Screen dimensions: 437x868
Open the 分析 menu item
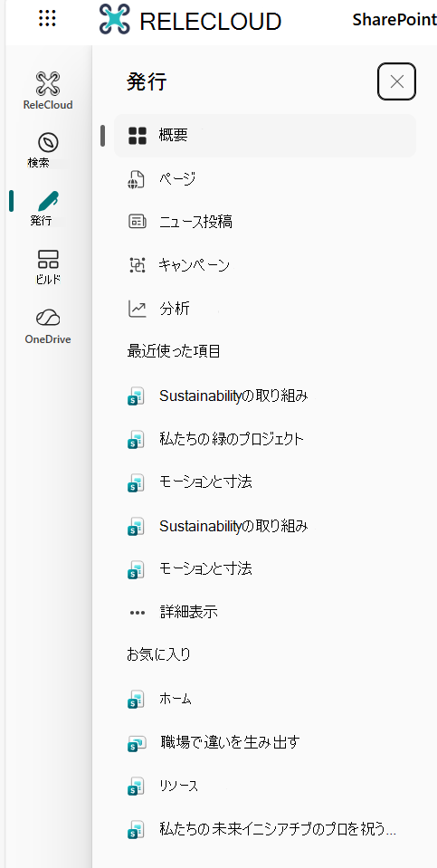pyautogui.click(x=265, y=309)
